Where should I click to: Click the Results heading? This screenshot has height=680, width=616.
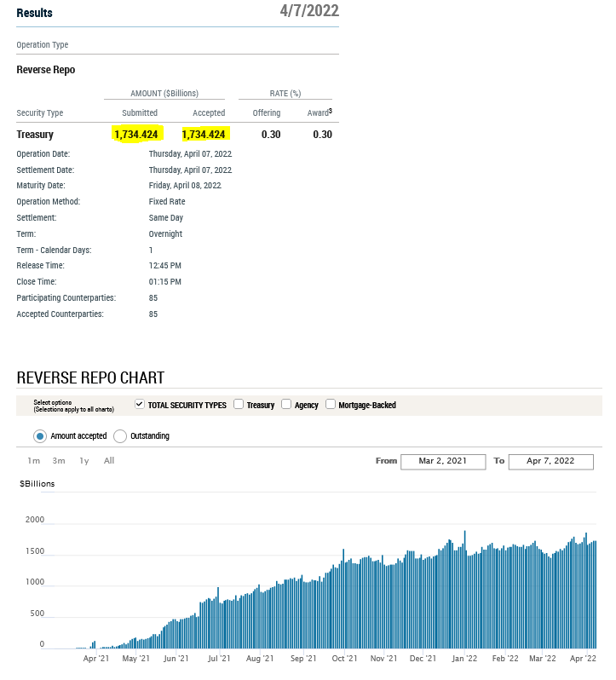[35, 13]
